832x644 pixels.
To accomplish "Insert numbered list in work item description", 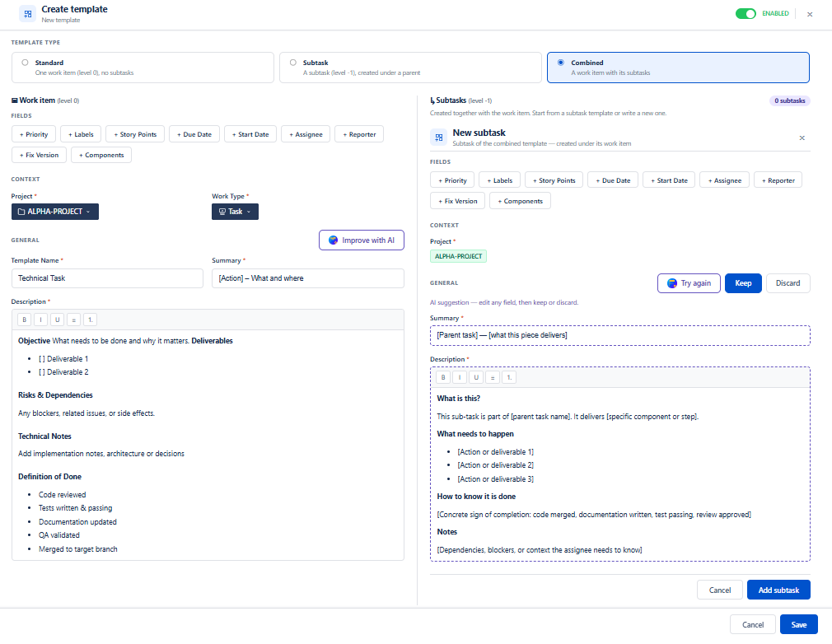I will [91, 320].
